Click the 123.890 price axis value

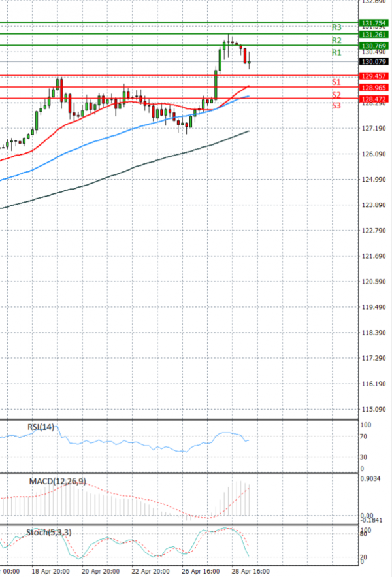[x=374, y=205]
